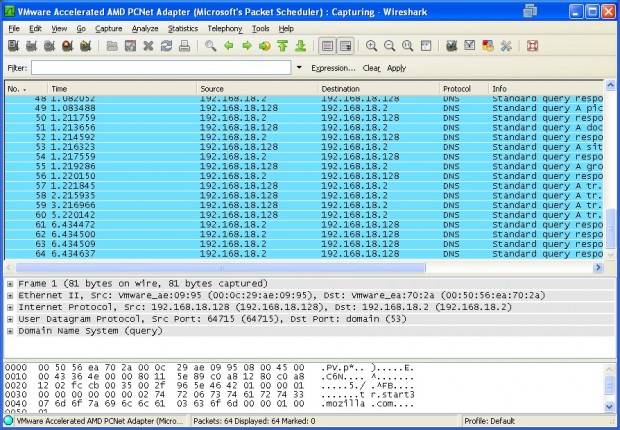Image resolution: width=620 pixels, height=430 pixels.
Task: Toggle packet list colorization
Action: (327, 46)
